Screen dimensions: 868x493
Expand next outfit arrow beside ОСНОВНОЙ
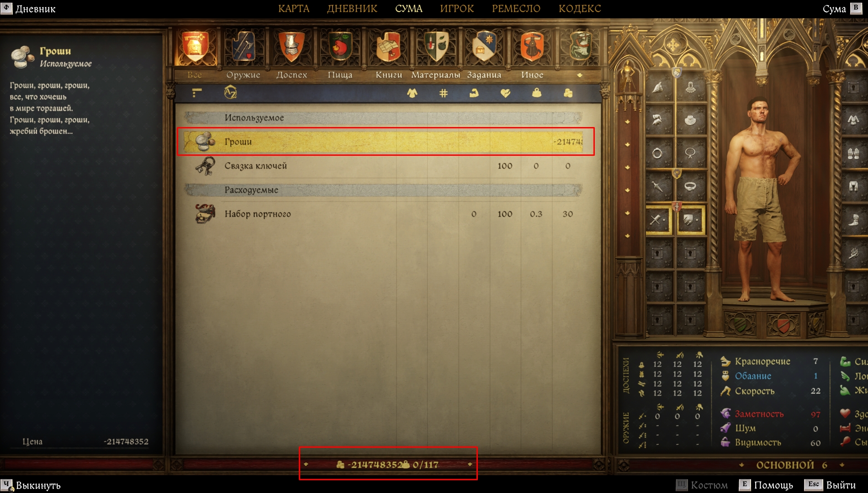coord(842,465)
